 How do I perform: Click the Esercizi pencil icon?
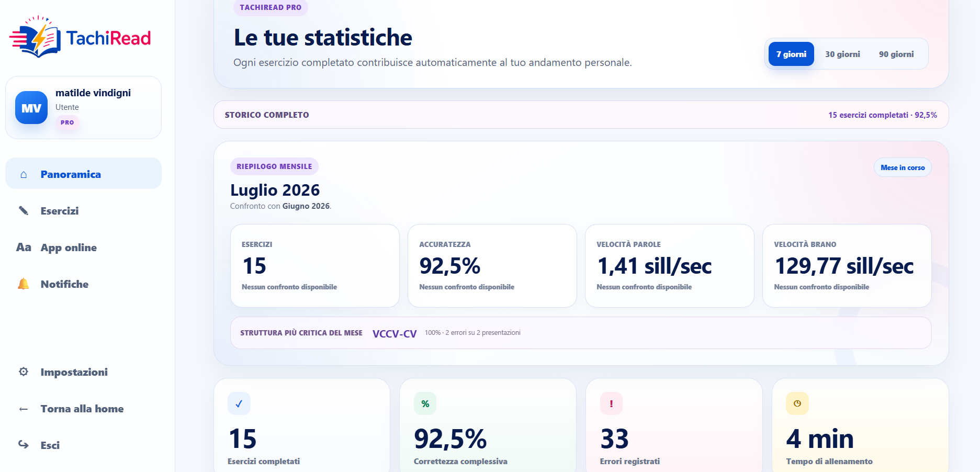(24, 211)
